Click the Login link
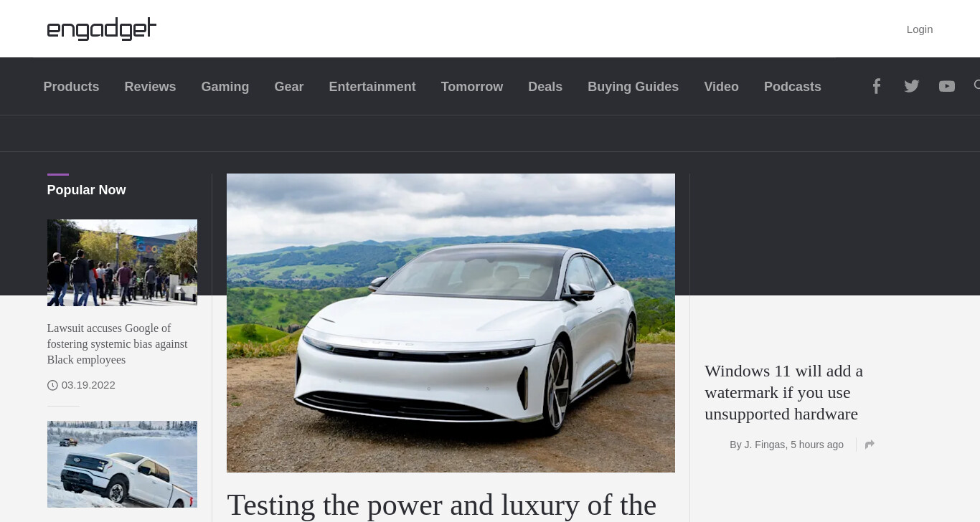Viewport: 980px width, 522px height. pos(920,29)
